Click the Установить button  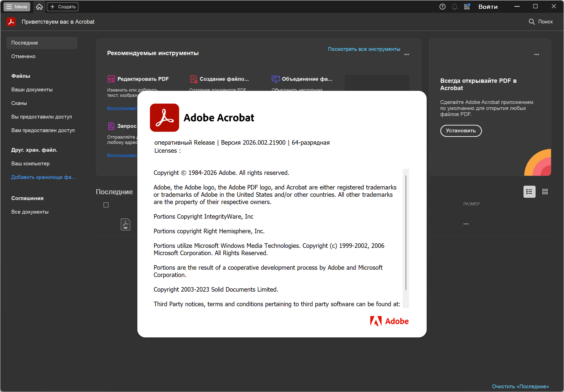[461, 131]
